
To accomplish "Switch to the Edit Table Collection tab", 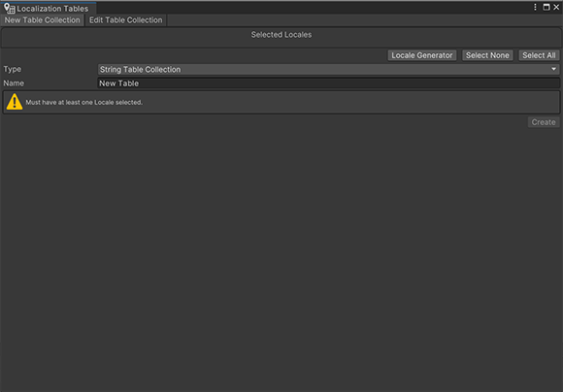I will 125,20.
